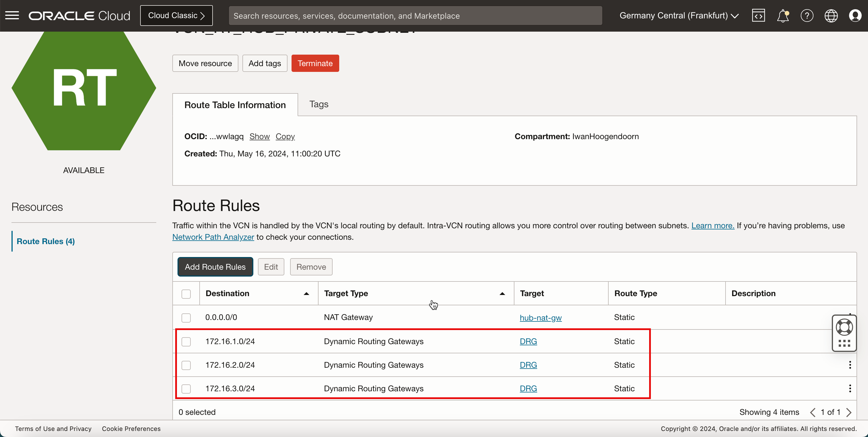Open the notifications bell

coord(782,16)
